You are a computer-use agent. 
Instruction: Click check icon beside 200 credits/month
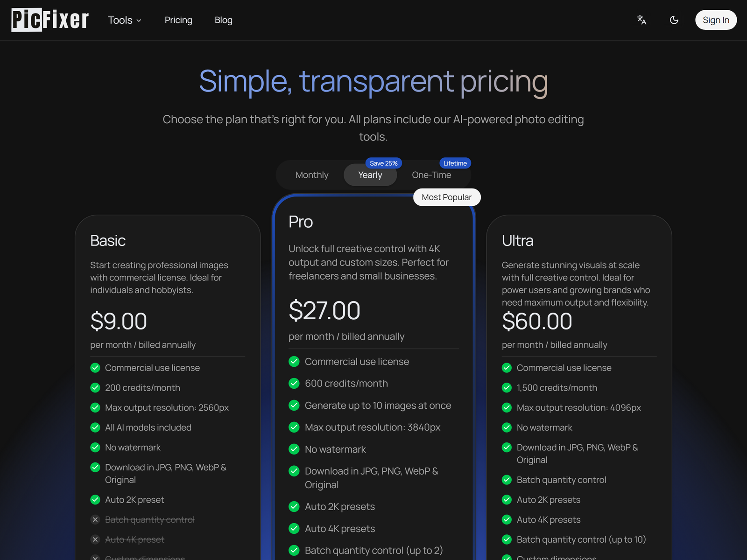95,388
